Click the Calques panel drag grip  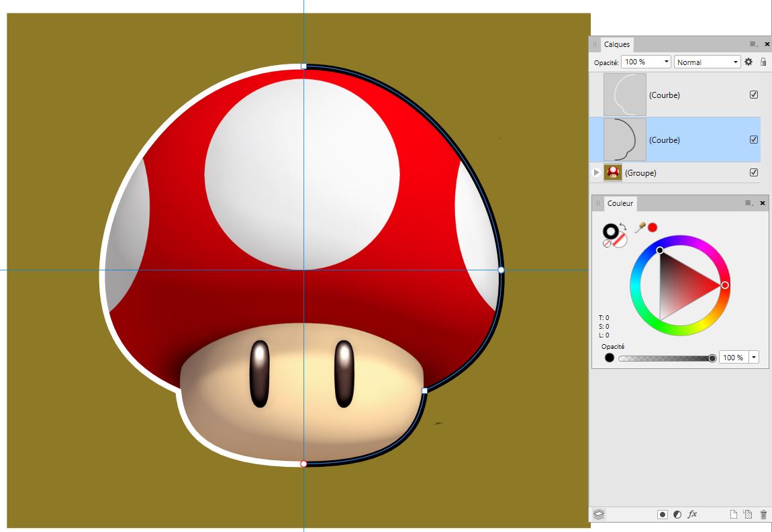(x=595, y=44)
